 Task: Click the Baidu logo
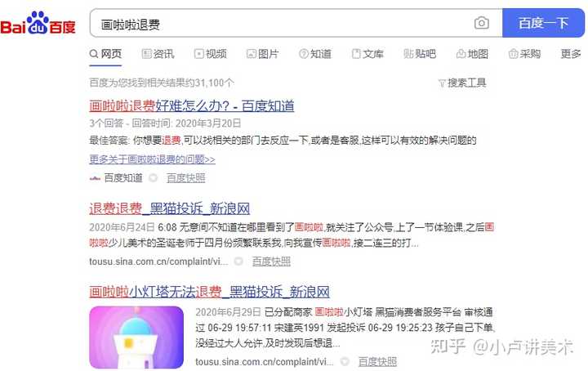38,23
